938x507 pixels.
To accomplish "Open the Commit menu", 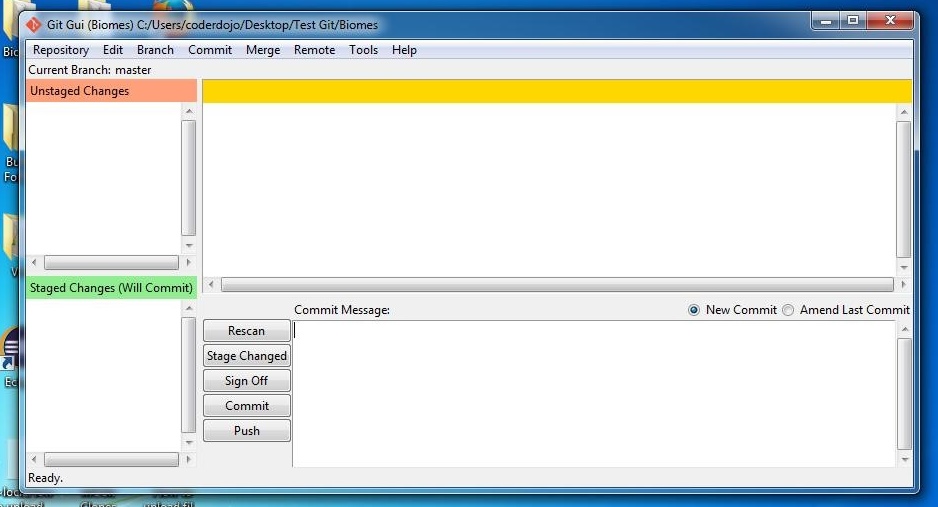I will [210, 50].
